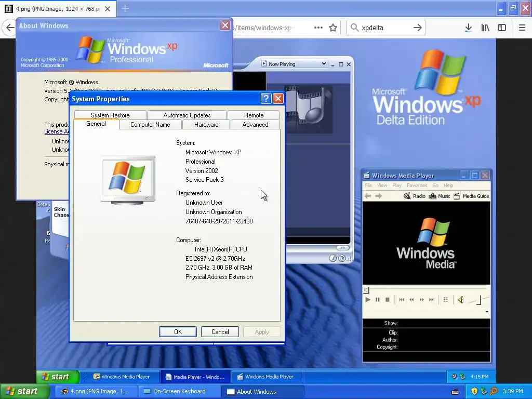Image resolution: width=532 pixels, height=399 pixels.
Task: Mute sound with the speaker icon
Action: pyautogui.click(x=461, y=300)
